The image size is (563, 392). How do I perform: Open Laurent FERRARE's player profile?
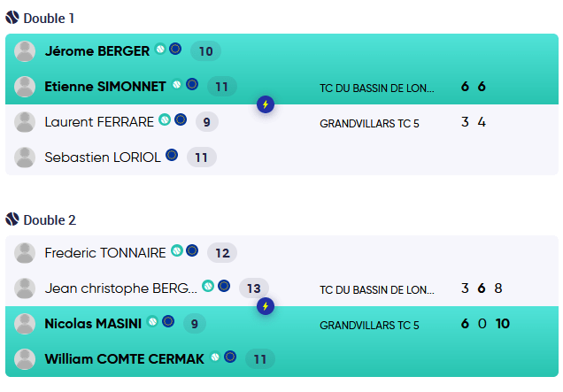click(99, 122)
